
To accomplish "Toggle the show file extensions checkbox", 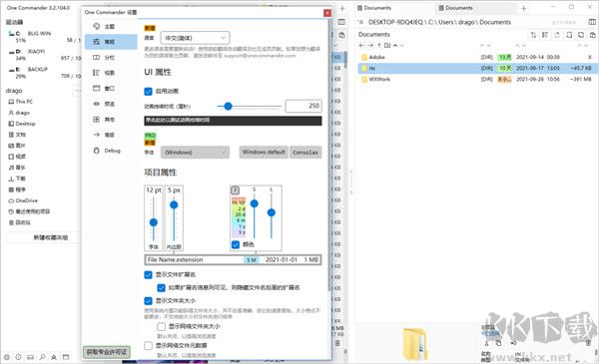I will pos(148,274).
